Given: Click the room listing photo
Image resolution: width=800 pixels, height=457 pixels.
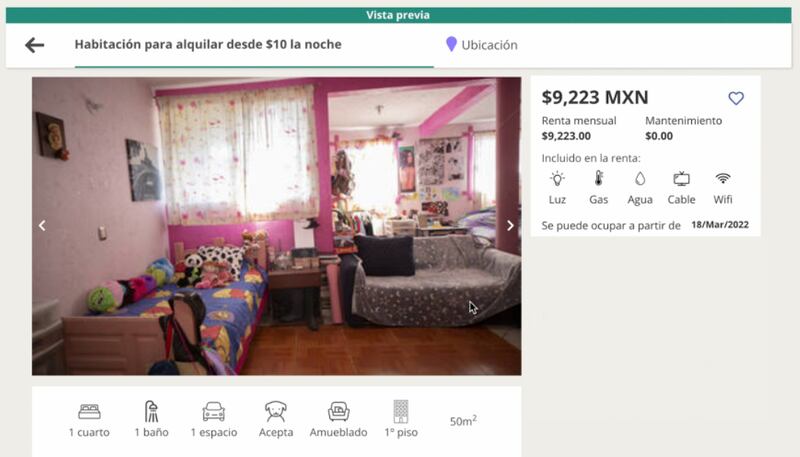Looking at the screenshot, I should coord(277,226).
